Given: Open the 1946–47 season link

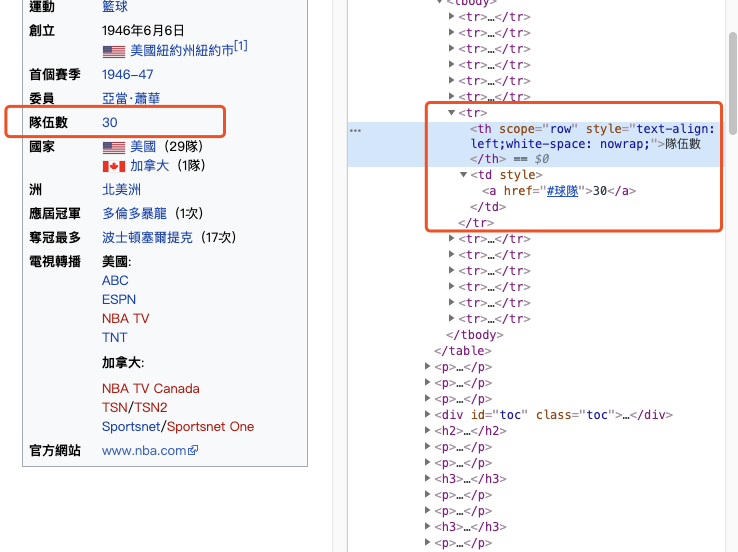Looking at the screenshot, I should [128, 74].
